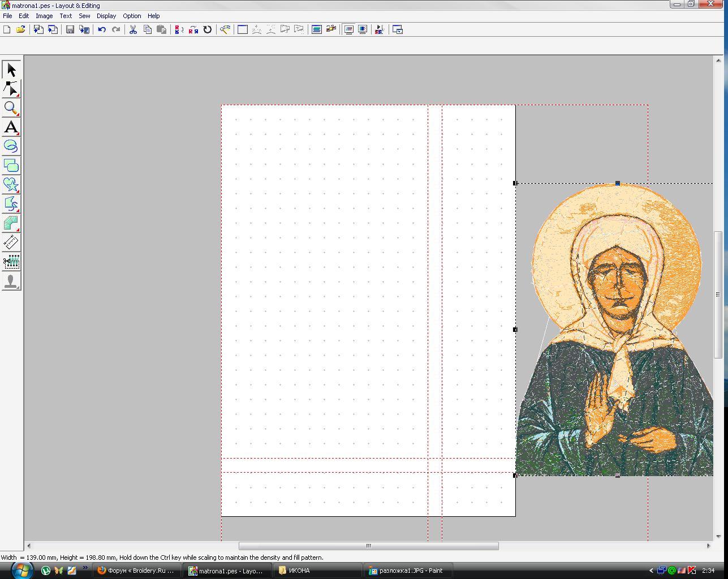Click the Undo arrow in toolbar
This screenshot has height=579, width=728.
coord(102,29)
